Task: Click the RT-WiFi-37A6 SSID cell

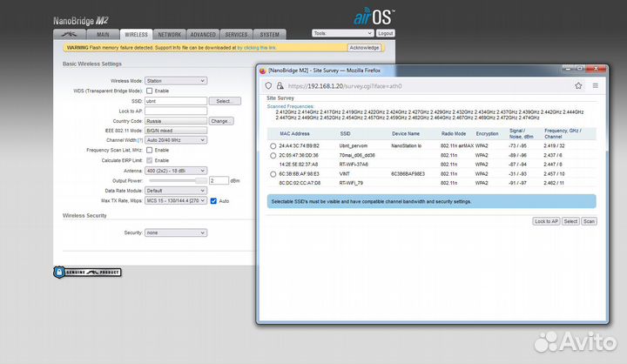Action: 354,165
